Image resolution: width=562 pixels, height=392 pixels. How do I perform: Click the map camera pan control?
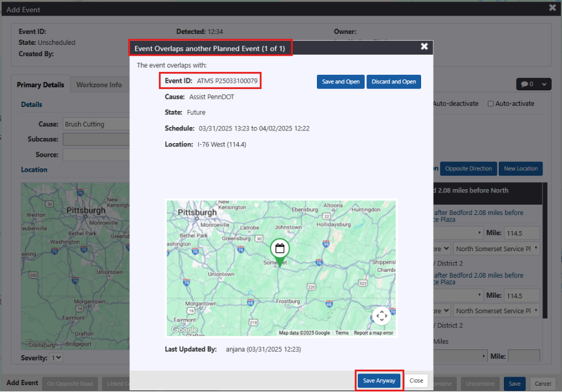tap(381, 316)
